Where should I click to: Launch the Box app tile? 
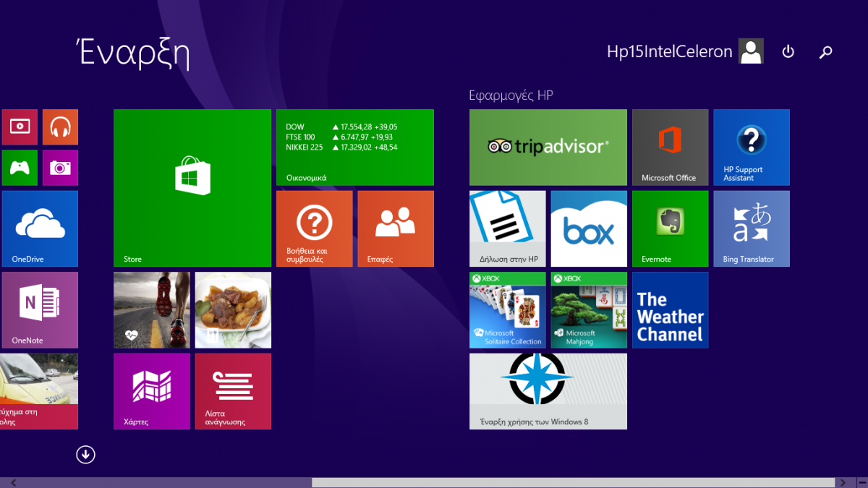pos(589,228)
